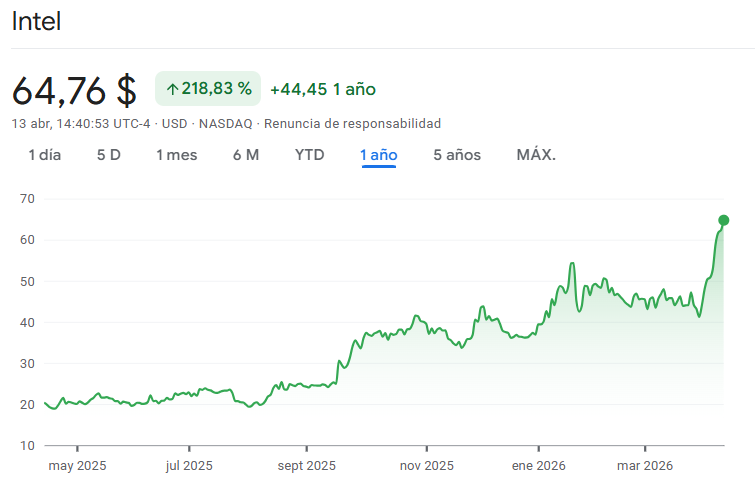755x484 pixels.
Task: Click the NASDAQ exchange label
Action: [x=225, y=124]
